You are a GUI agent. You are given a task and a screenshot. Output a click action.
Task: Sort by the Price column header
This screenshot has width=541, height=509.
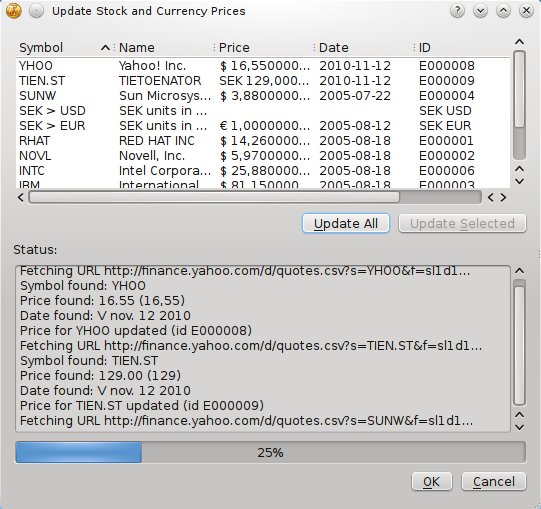pos(264,48)
